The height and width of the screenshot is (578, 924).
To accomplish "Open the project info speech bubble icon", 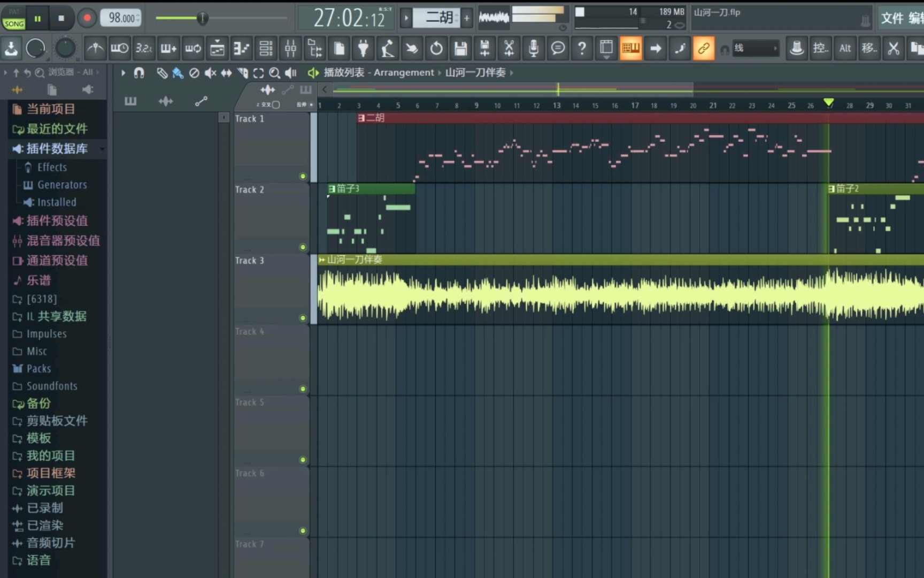I will pyautogui.click(x=558, y=49).
